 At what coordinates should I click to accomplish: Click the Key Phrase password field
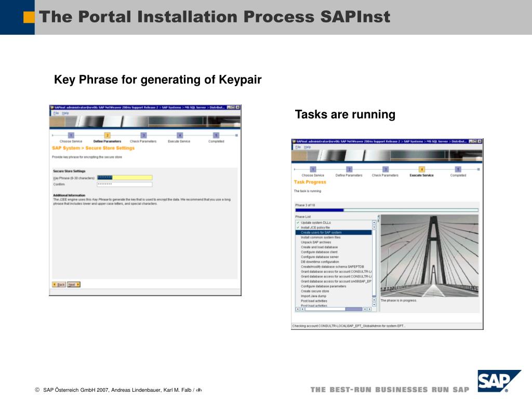(125, 178)
